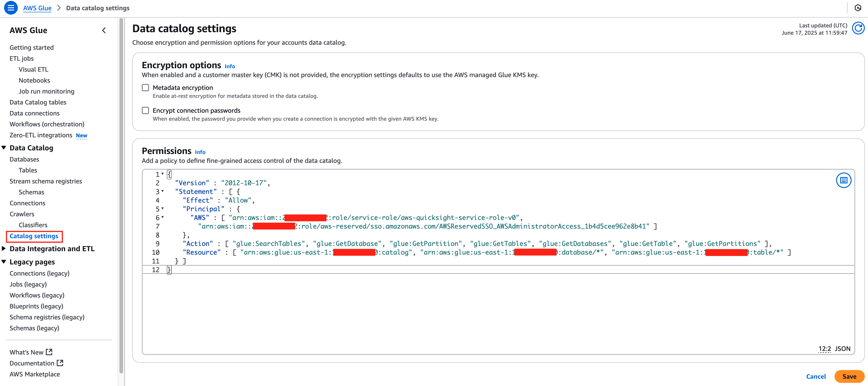Screen dimensions: 868x386
Task: Expand Data Integration and ETL section
Action: coord(4,248)
